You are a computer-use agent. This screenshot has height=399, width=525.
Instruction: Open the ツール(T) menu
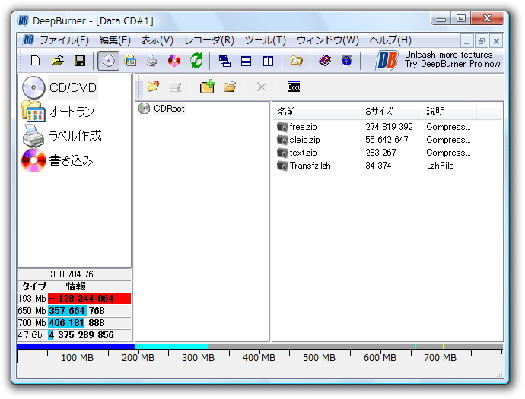(265, 41)
